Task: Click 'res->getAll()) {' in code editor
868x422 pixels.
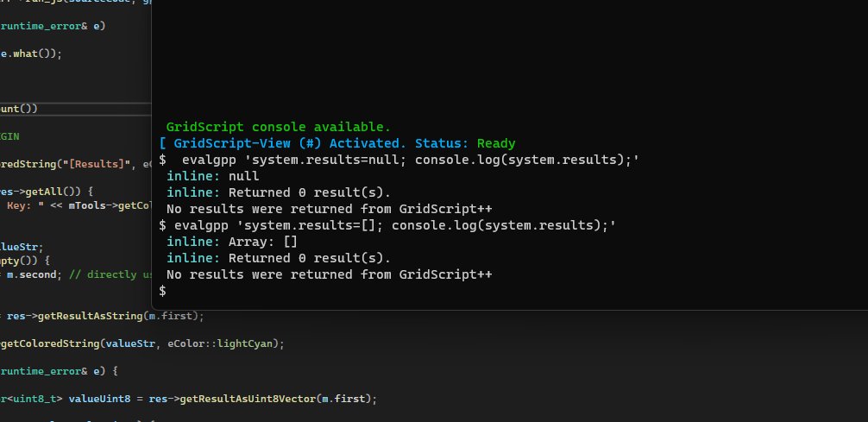Action: coord(47,192)
